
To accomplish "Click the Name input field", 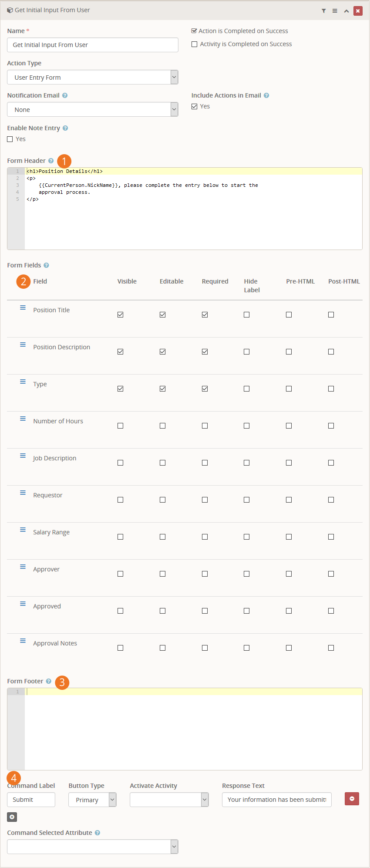I will [93, 45].
